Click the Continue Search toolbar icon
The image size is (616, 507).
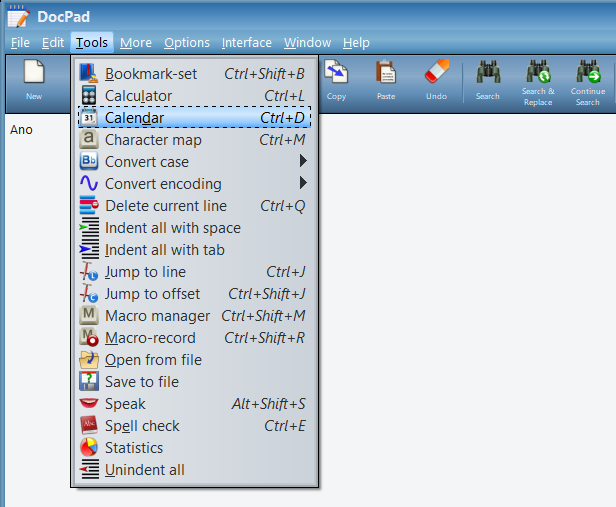click(588, 71)
